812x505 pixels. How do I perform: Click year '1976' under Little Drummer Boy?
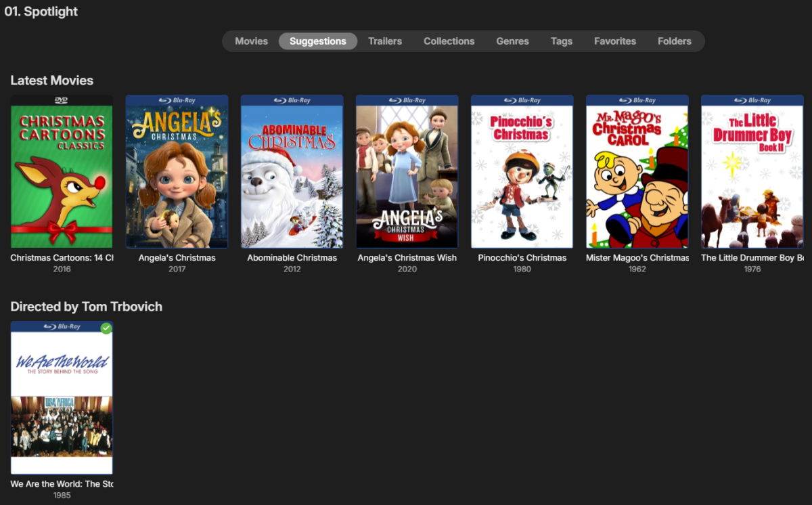tap(752, 269)
